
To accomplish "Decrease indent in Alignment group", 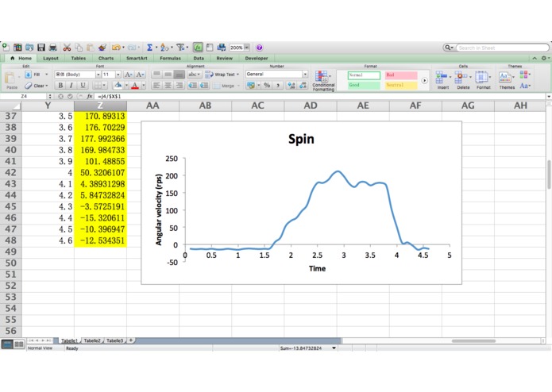I will [192, 85].
